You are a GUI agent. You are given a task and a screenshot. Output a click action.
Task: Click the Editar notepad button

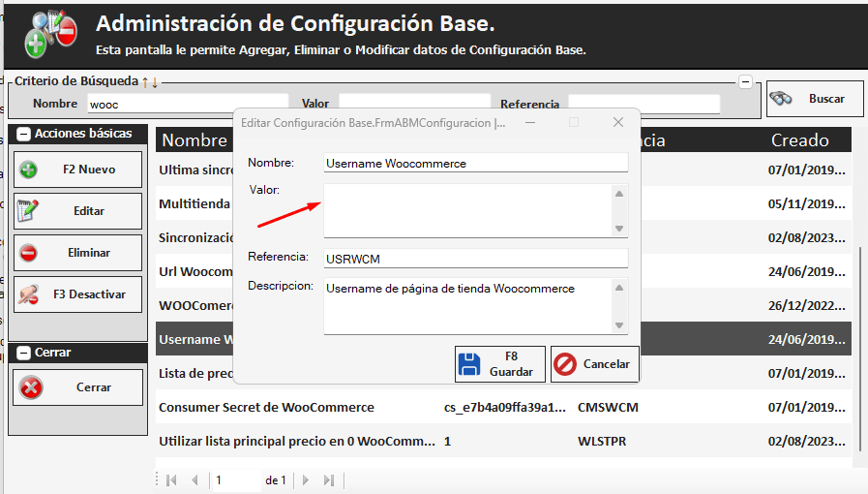pos(77,211)
